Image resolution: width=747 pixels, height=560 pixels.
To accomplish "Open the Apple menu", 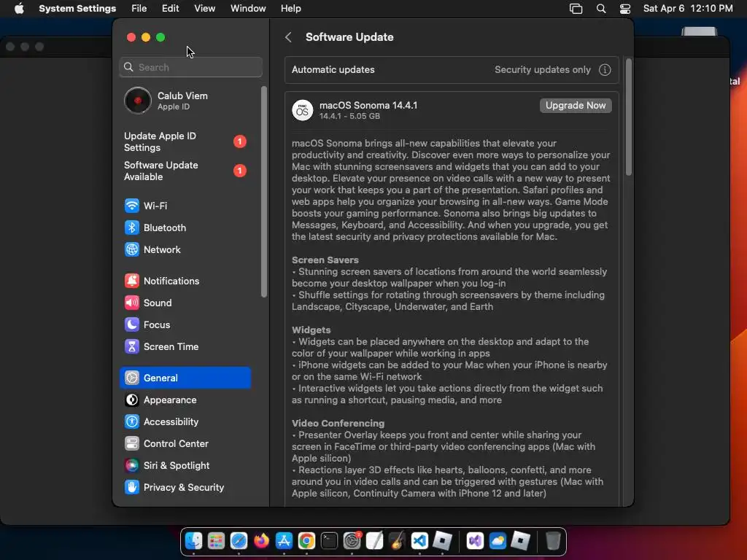I will (19, 9).
